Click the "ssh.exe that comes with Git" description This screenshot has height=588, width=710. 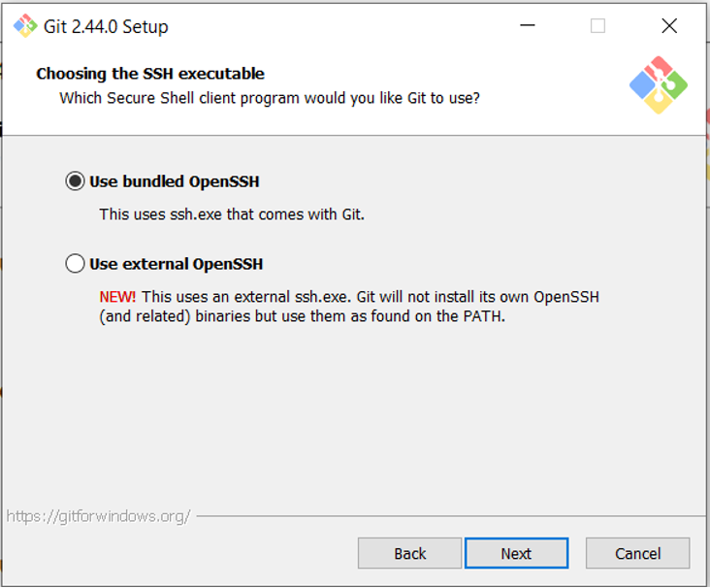coord(232,213)
